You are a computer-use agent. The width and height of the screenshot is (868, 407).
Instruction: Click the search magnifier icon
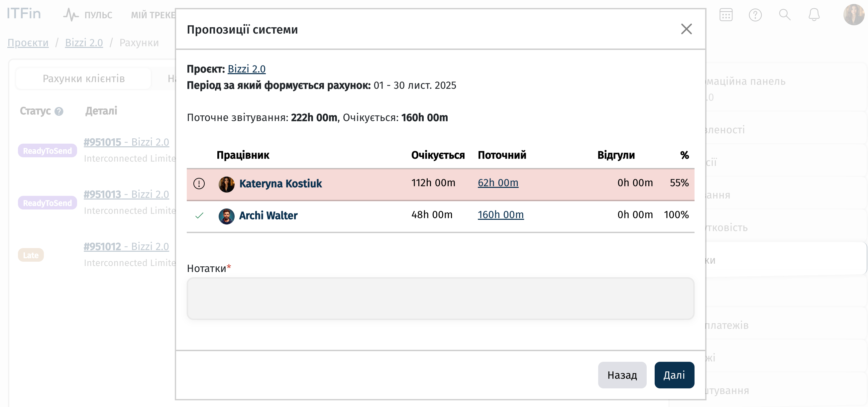[785, 15]
